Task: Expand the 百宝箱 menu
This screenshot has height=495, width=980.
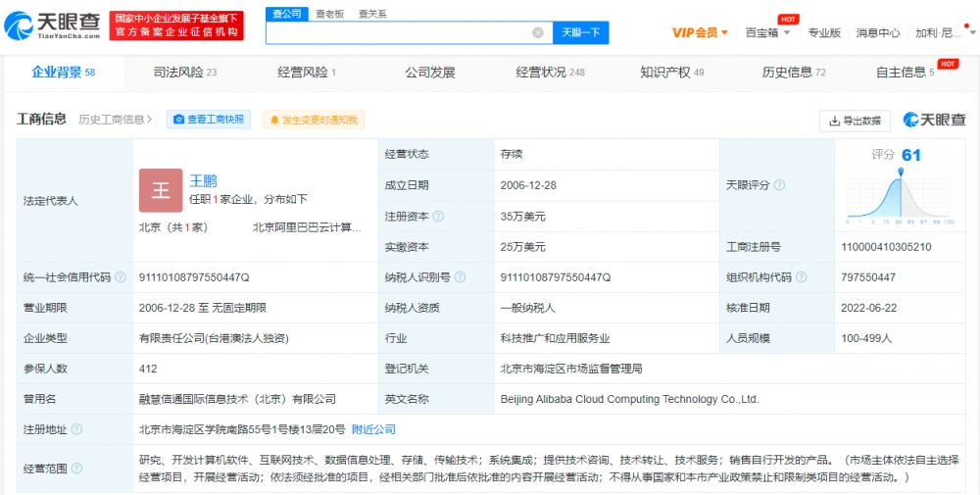Action: [768, 32]
